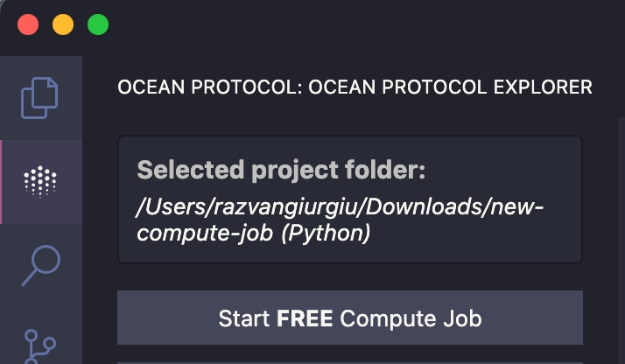Open the Ocean Protocol sidebar view

click(40, 181)
